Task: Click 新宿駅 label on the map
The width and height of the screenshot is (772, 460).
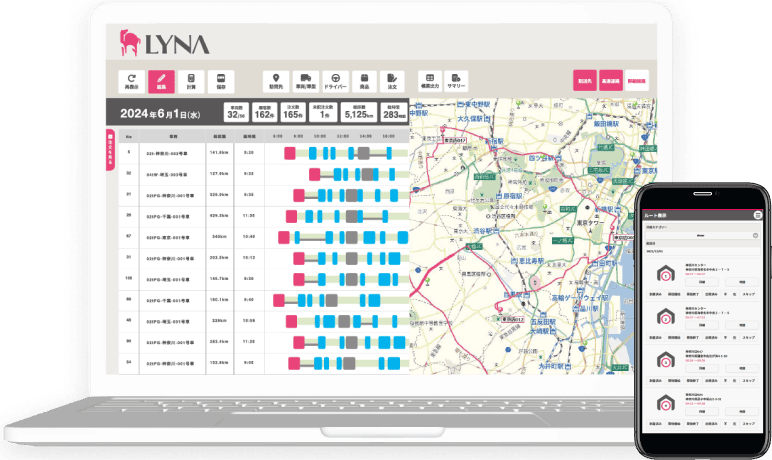Action: (493, 141)
